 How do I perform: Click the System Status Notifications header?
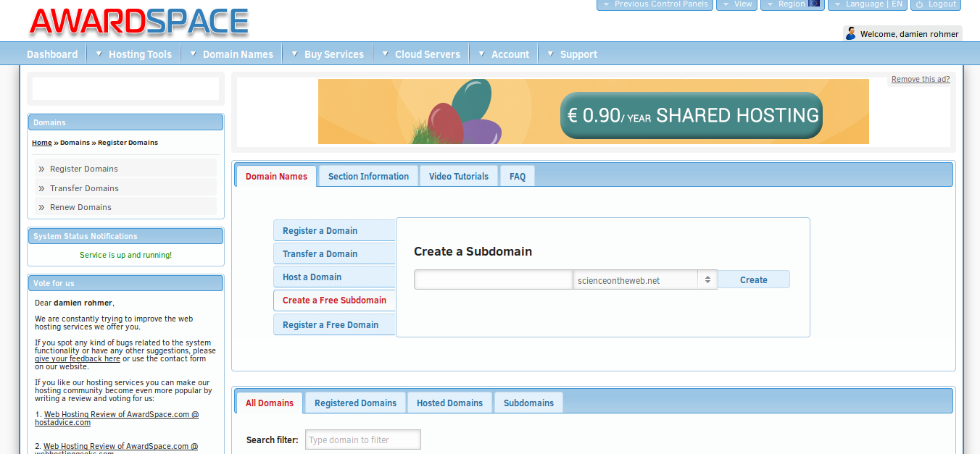pyautogui.click(x=125, y=236)
